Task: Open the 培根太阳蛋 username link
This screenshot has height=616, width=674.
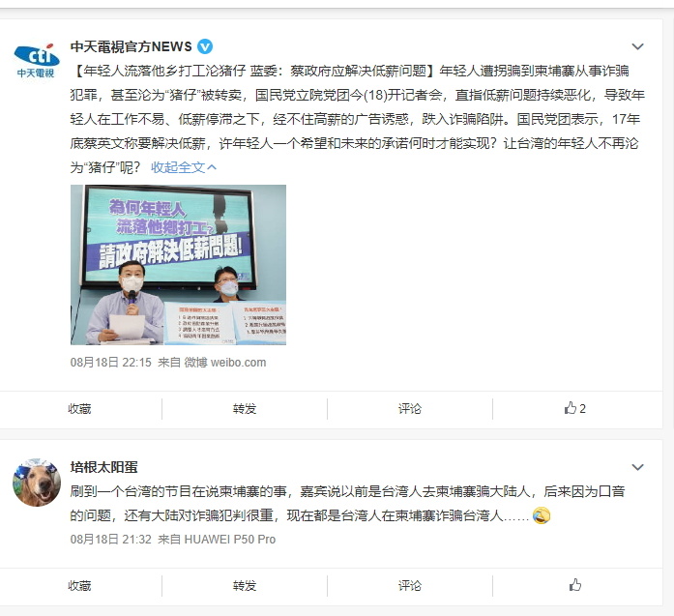Action: (x=104, y=467)
